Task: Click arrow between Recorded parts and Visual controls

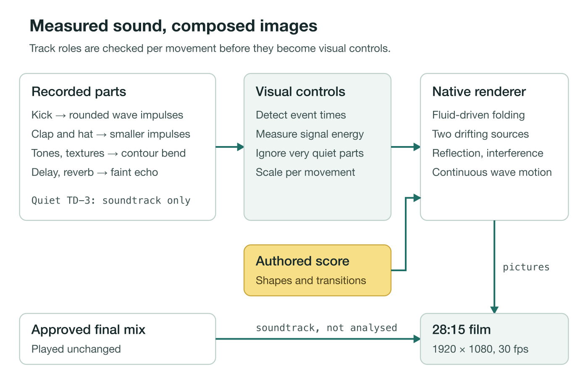Action: [230, 147]
